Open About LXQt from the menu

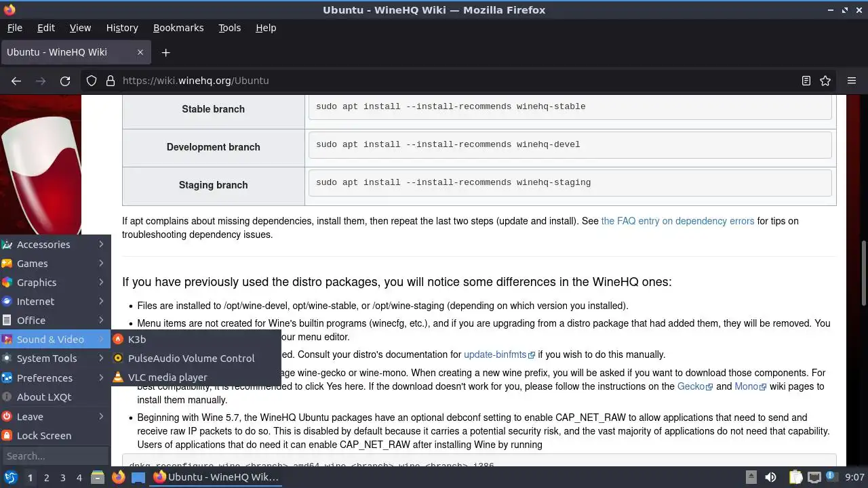[55, 397]
